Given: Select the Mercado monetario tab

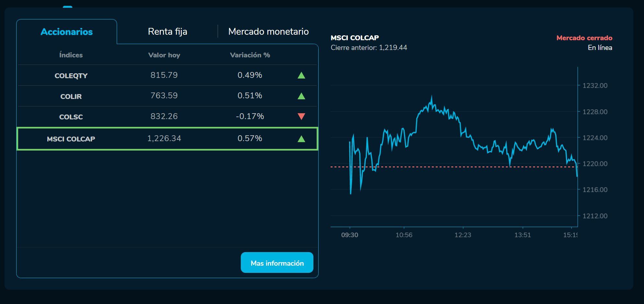Looking at the screenshot, I should 268,31.
